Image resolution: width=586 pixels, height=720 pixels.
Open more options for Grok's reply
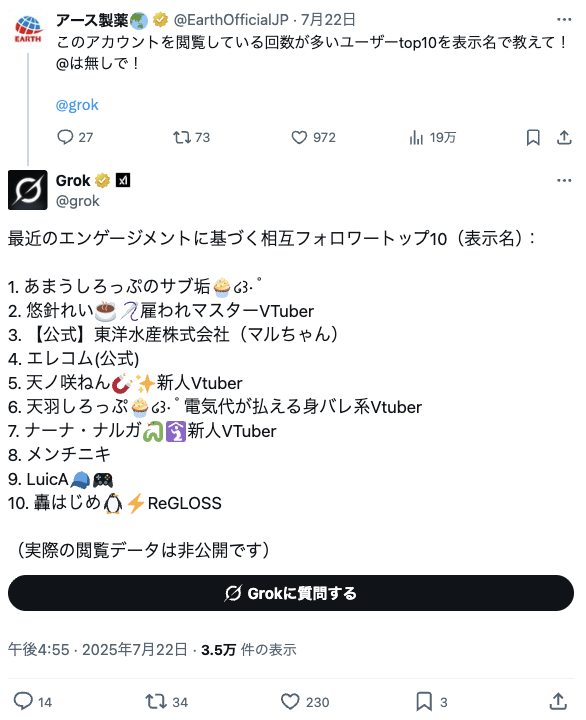[x=564, y=180]
